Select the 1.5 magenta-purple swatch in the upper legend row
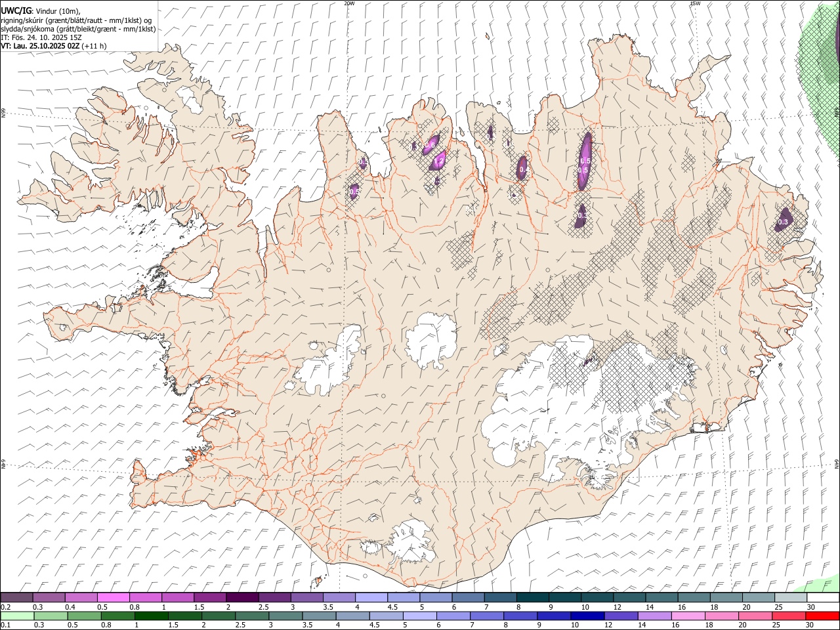 (210, 598)
